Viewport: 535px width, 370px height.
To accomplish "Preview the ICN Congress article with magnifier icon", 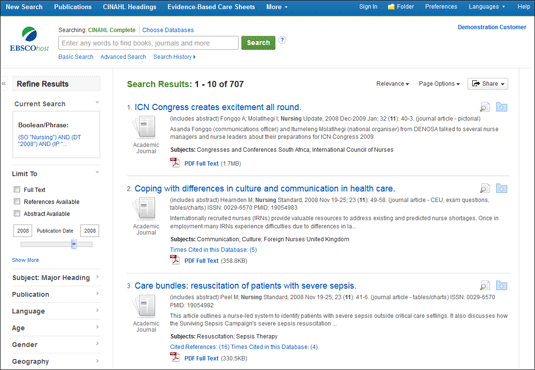I will pos(485,107).
